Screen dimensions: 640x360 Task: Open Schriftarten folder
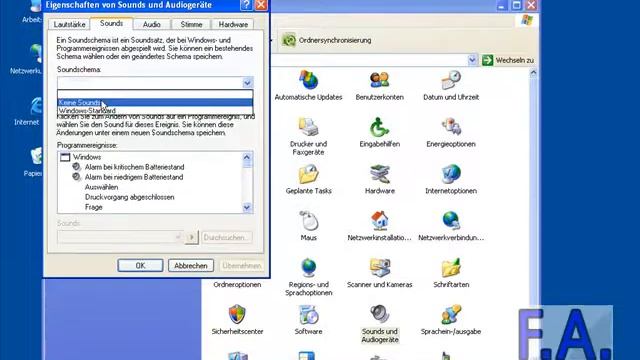click(451, 273)
